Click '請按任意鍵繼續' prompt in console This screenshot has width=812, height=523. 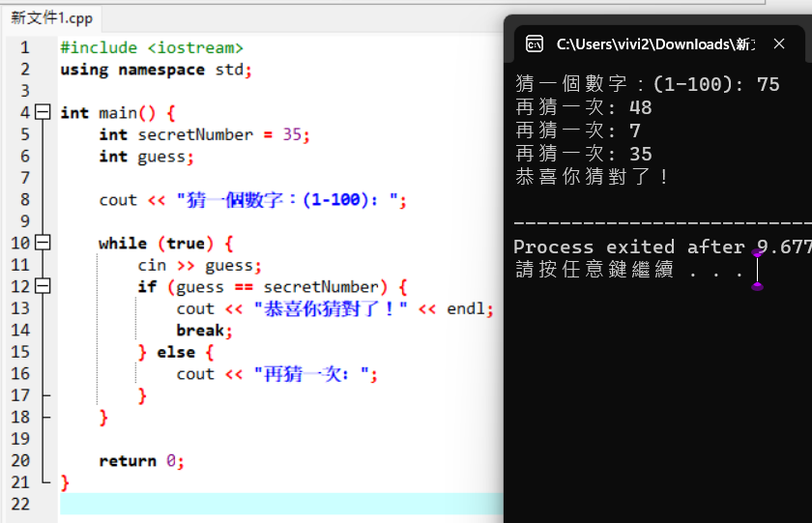[629, 270]
